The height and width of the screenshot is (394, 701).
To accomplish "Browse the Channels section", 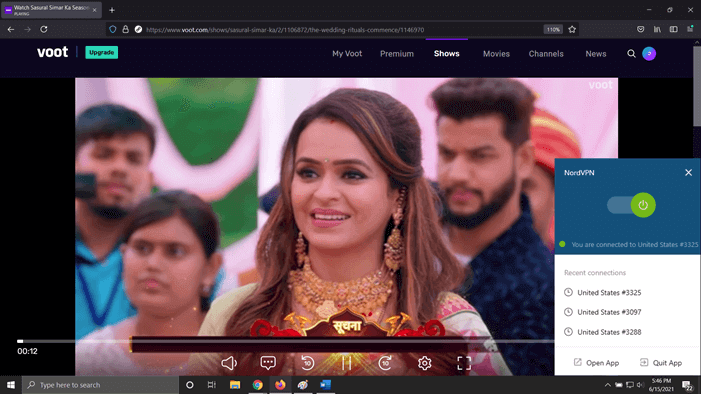I will [x=546, y=54].
